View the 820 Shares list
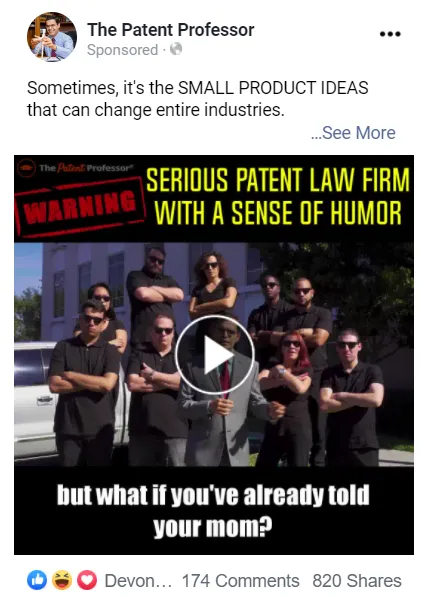This screenshot has height=599, width=433. 357,581
